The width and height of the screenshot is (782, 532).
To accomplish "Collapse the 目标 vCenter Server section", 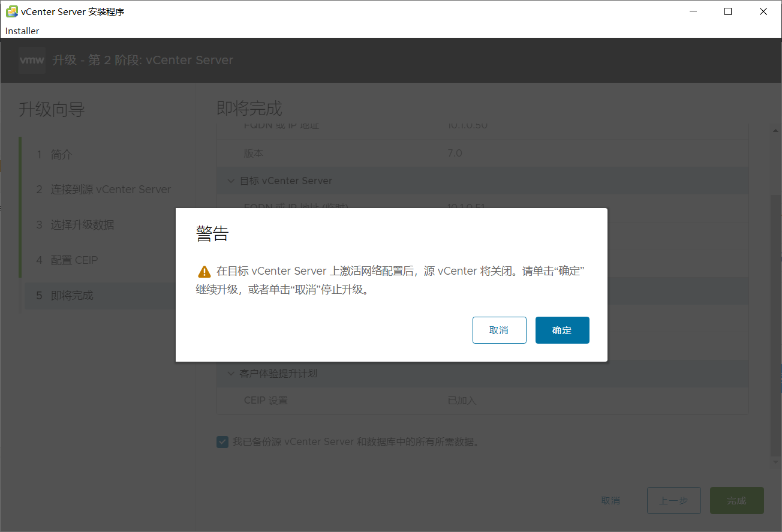I will [231, 181].
